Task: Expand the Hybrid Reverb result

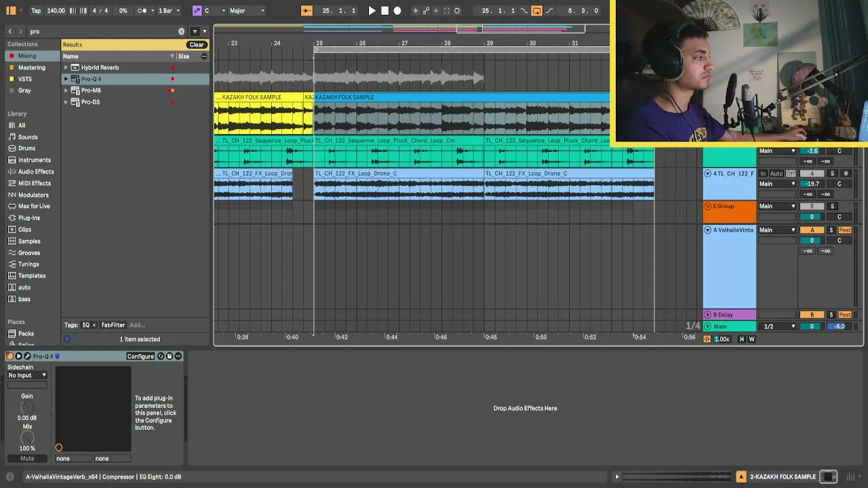Action: (66, 68)
